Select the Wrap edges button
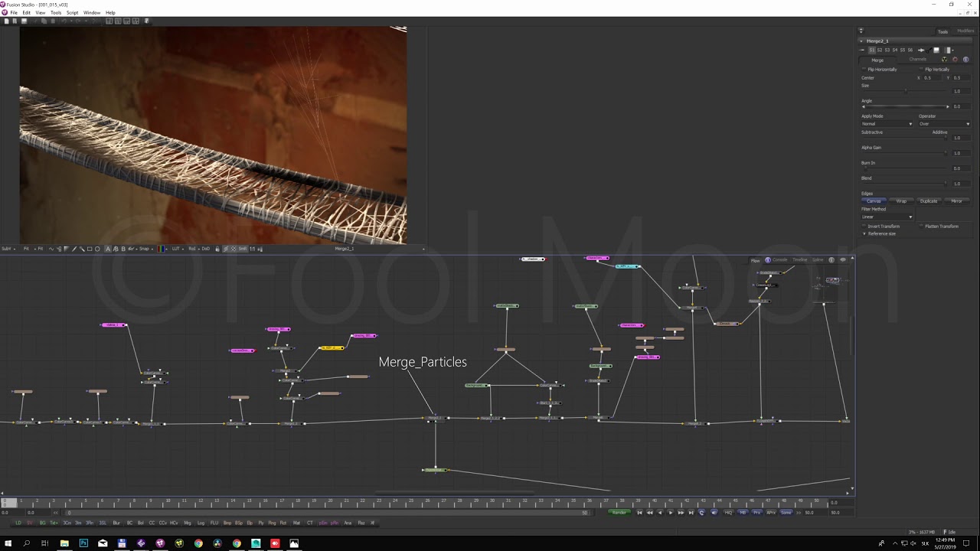This screenshot has width=980, height=551. point(901,201)
